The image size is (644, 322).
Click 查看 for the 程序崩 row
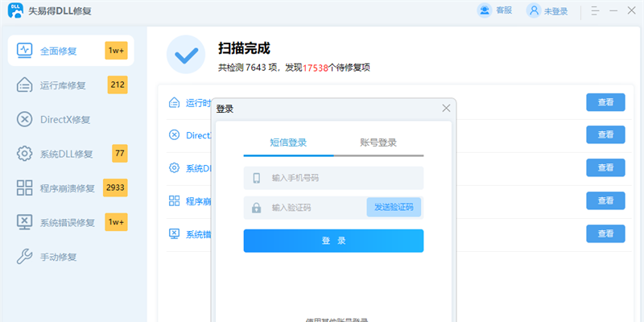coord(605,200)
